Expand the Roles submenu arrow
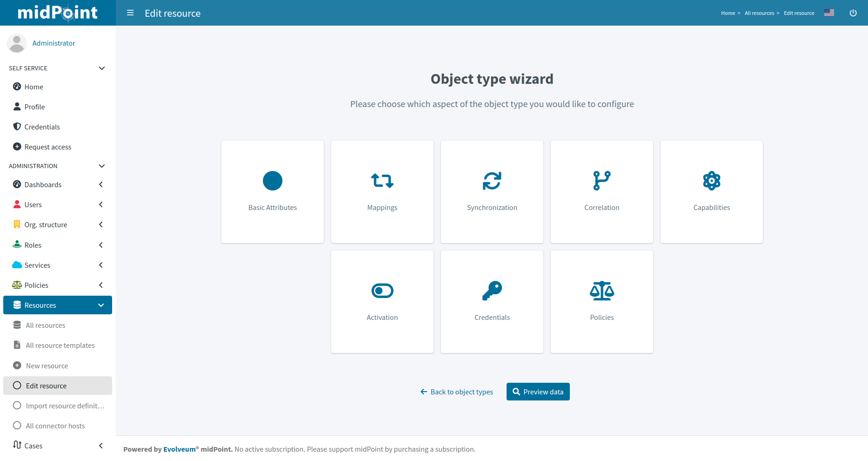 pos(101,245)
